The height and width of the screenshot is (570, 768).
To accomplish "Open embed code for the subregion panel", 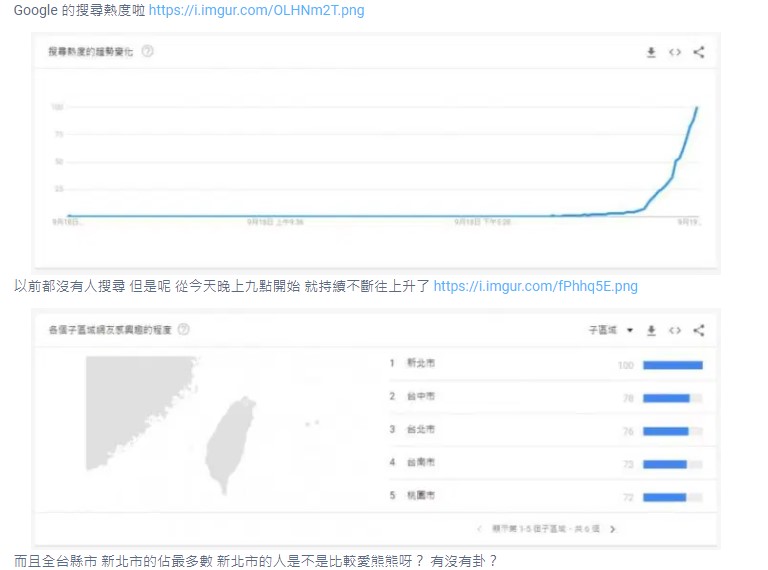I will [x=675, y=331].
